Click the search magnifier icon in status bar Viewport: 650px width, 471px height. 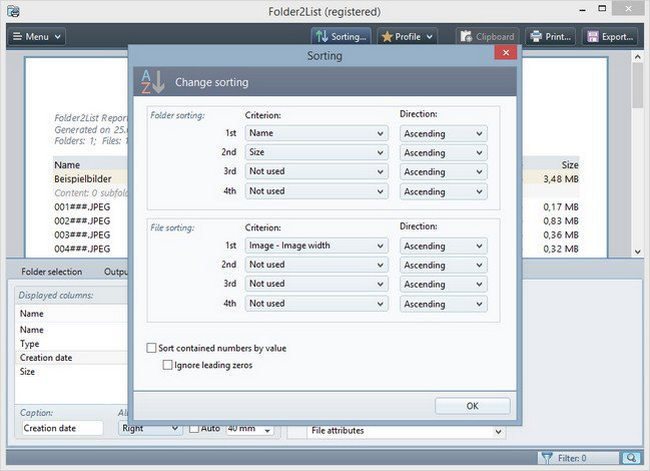pyautogui.click(x=631, y=458)
